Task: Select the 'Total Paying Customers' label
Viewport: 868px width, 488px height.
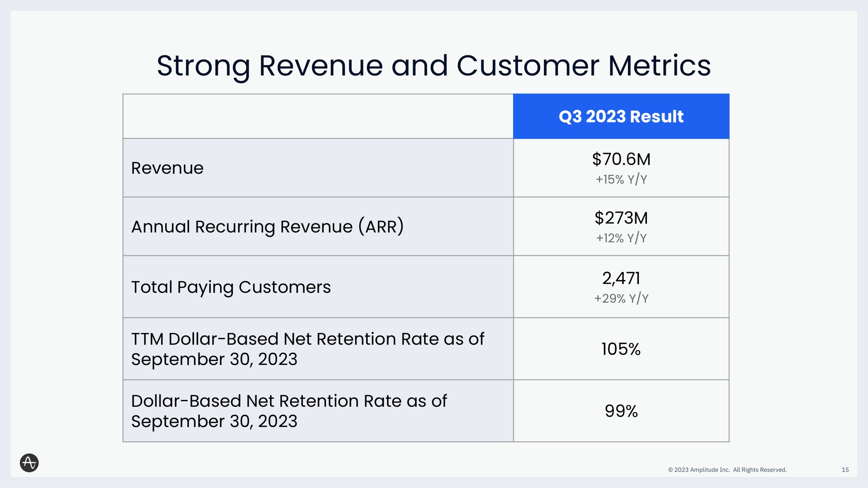Action: point(231,287)
